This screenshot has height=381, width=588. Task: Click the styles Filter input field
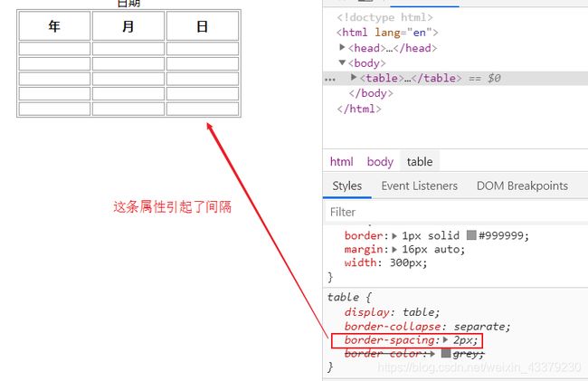[x=455, y=213]
